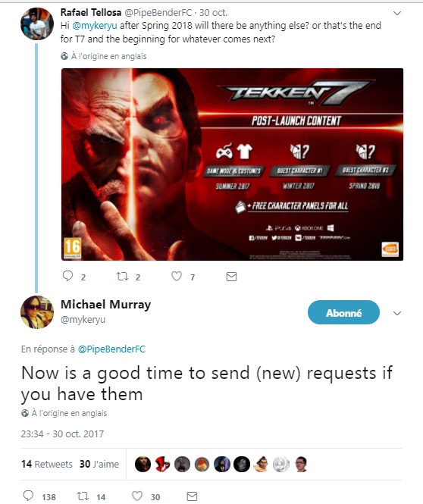Like Rafael Tellosa's tweet with heart icon
The image size is (423, 504).
pyautogui.click(x=177, y=276)
